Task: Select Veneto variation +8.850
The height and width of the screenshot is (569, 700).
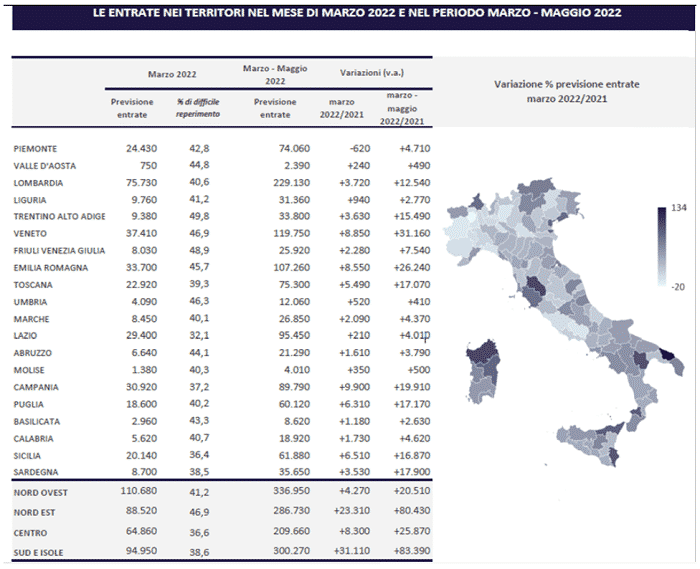Action: pos(354,233)
